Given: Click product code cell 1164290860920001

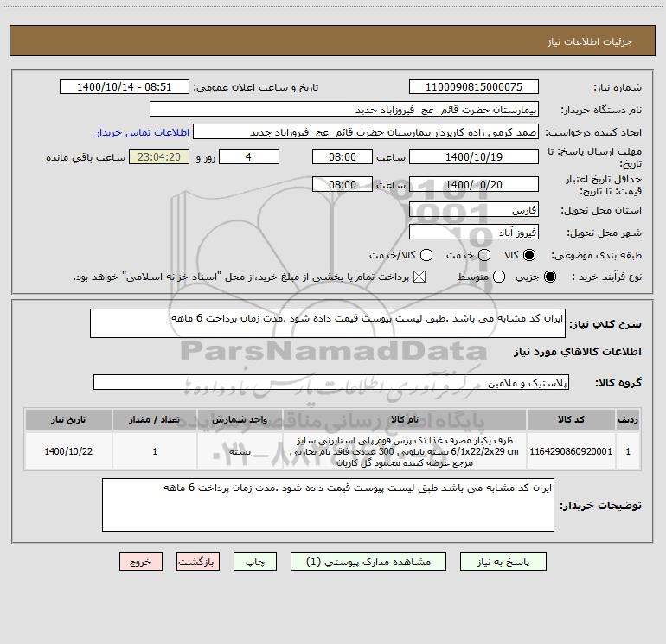Looking at the screenshot, I should coord(571,451).
